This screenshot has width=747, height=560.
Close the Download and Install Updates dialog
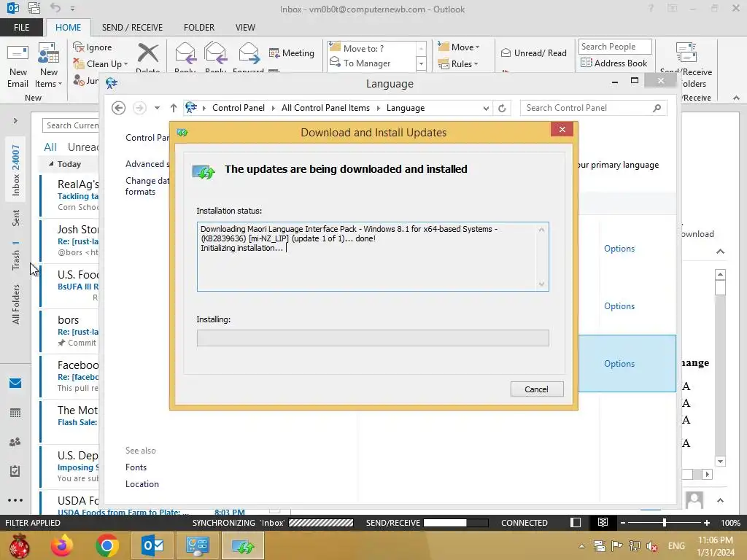[x=562, y=129]
